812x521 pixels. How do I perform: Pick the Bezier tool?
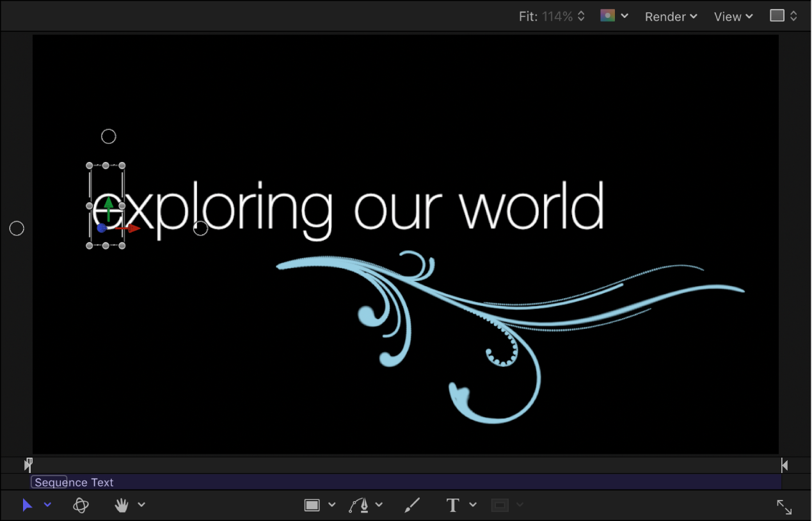[x=358, y=505]
